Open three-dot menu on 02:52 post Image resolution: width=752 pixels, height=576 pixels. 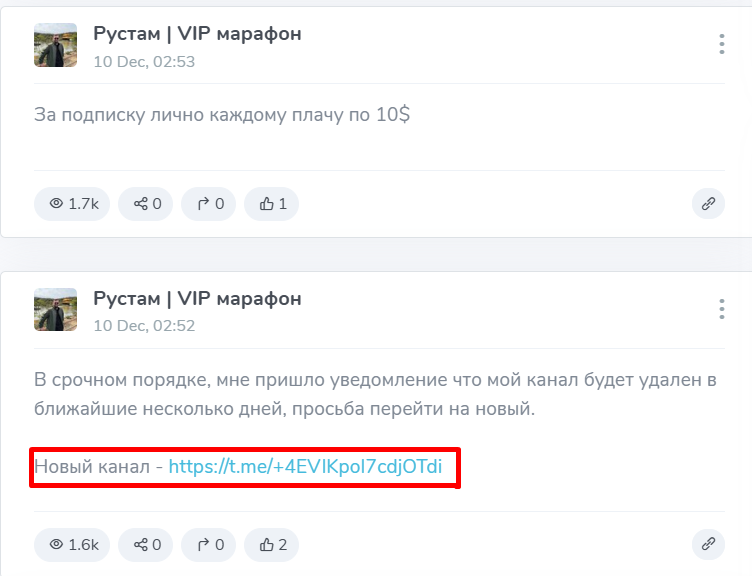pos(721,308)
